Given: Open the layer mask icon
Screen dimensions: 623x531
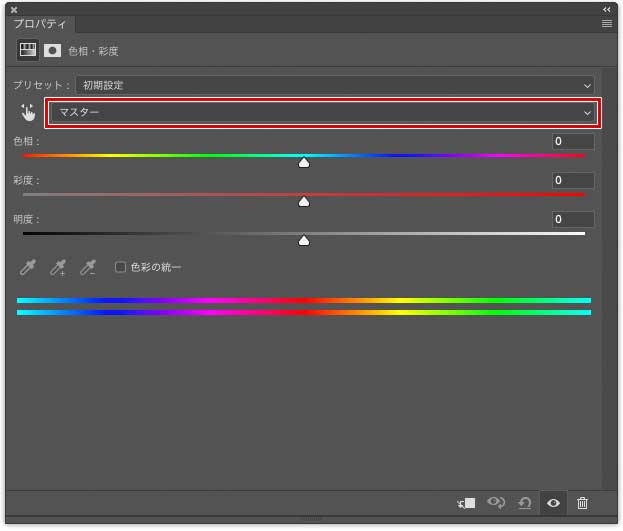Looking at the screenshot, I should click(x=52, y=50).
